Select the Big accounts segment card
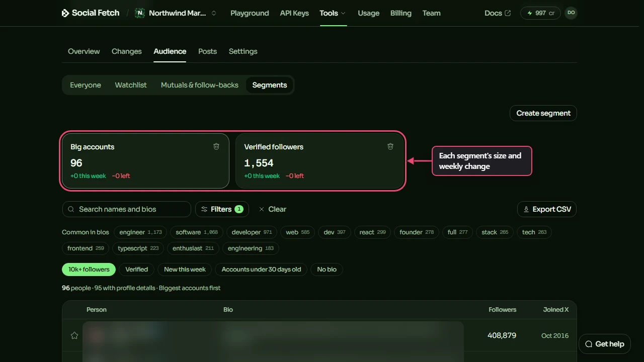This screenshot has width=644, height=362. (145, 161)
